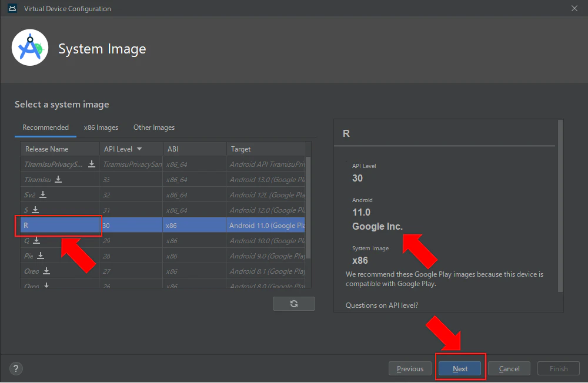The width and height of the screenshot is (588, 383).
Task: Click the Next button
Action: tap(460, 369)
